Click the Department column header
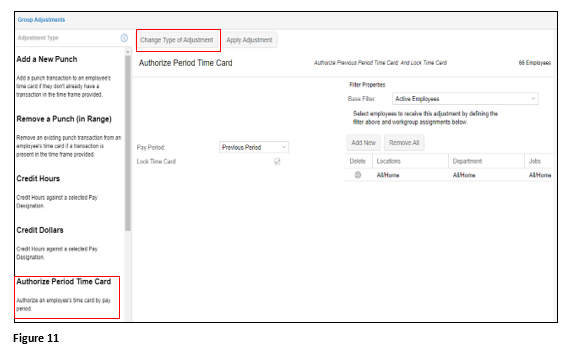 pos(467,161)
